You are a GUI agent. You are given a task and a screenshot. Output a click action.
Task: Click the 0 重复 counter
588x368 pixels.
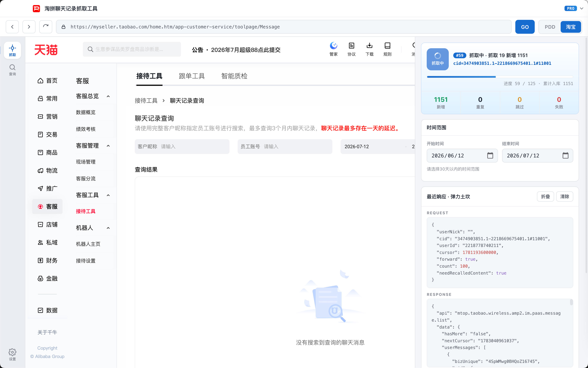coord(480,103)
